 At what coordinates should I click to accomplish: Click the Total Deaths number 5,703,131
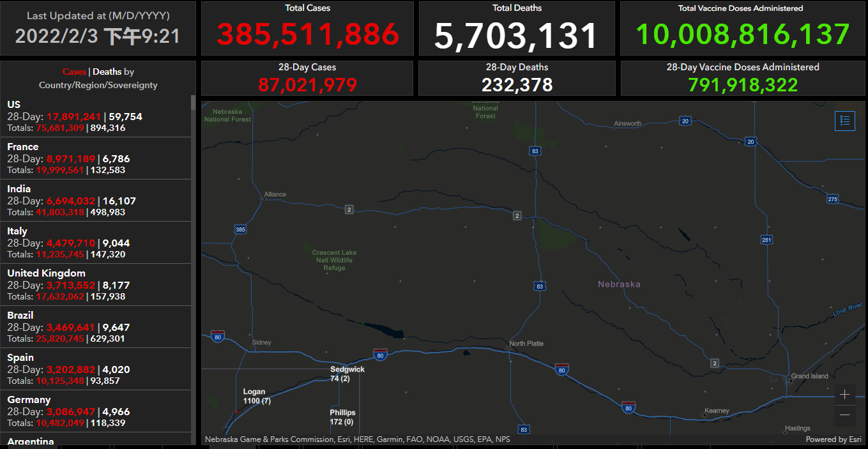click(x=516, y=35)
